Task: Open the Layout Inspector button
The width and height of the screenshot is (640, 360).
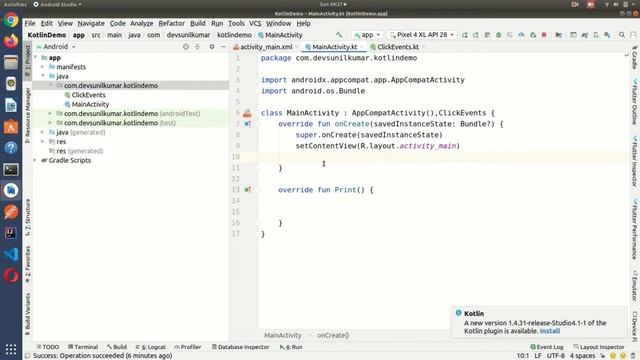Action: (x=599, y=347)
